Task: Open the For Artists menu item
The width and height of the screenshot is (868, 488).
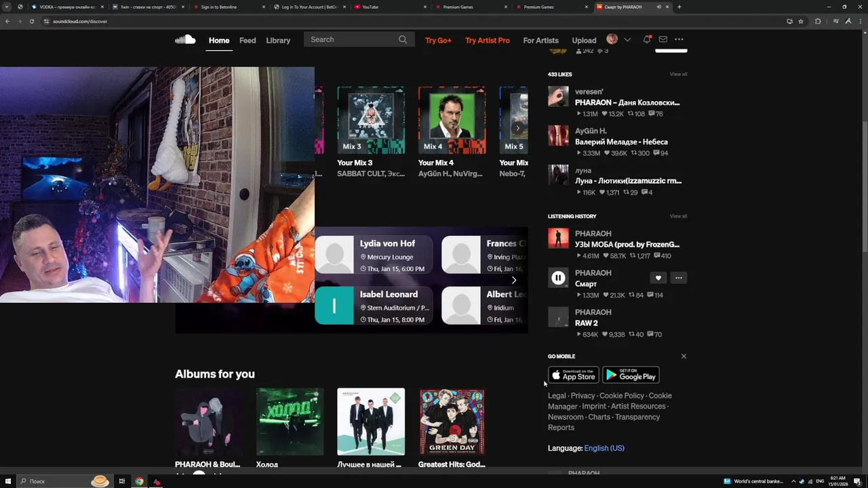Action: point(540,40)
